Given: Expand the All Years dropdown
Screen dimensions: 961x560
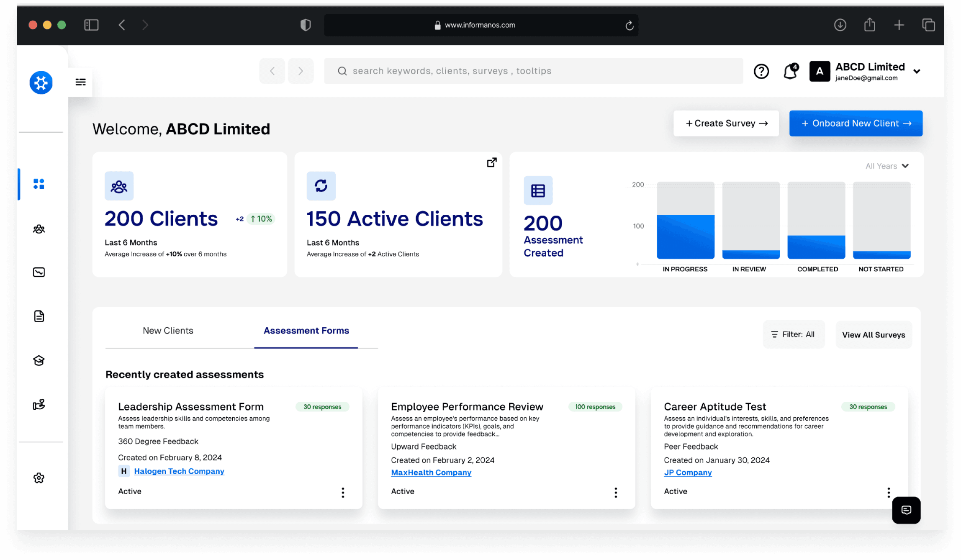Looking at the screenshot, I should (887, 166).
